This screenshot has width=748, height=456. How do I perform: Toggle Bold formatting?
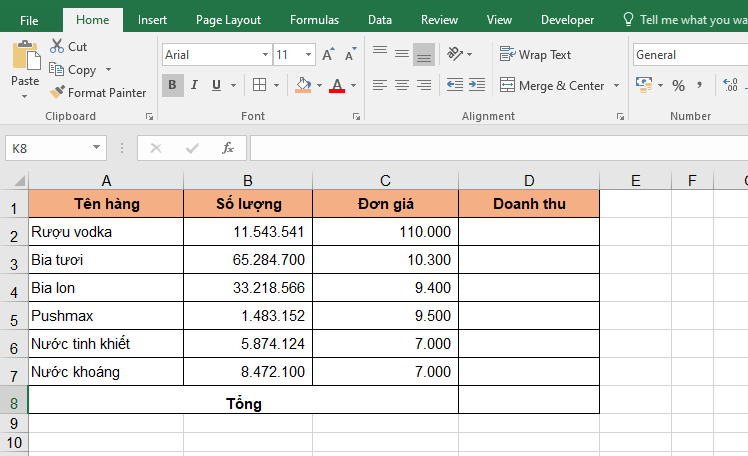[x=172, y=86]
